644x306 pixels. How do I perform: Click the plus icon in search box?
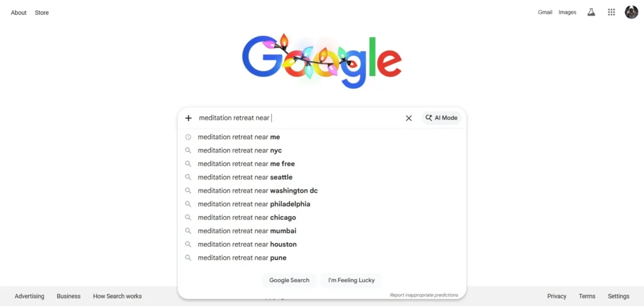tap(188, 118)
